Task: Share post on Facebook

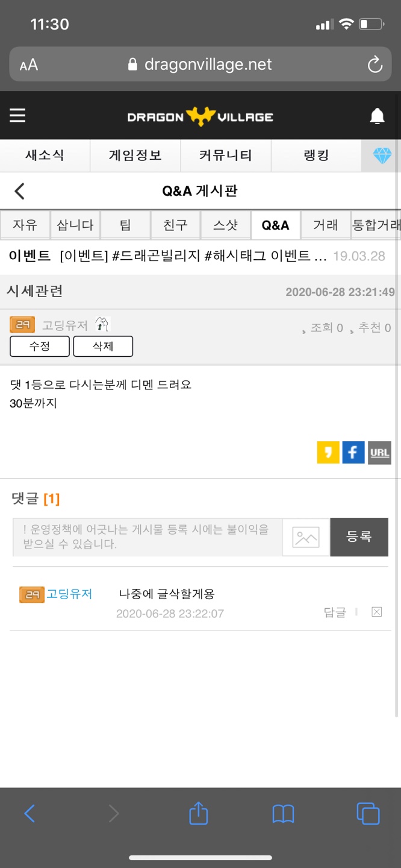Action: pos(353,453)
